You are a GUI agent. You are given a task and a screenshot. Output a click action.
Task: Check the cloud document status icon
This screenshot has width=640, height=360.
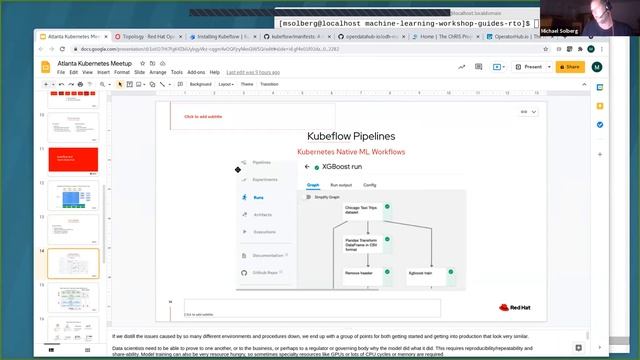coord(162,63)
